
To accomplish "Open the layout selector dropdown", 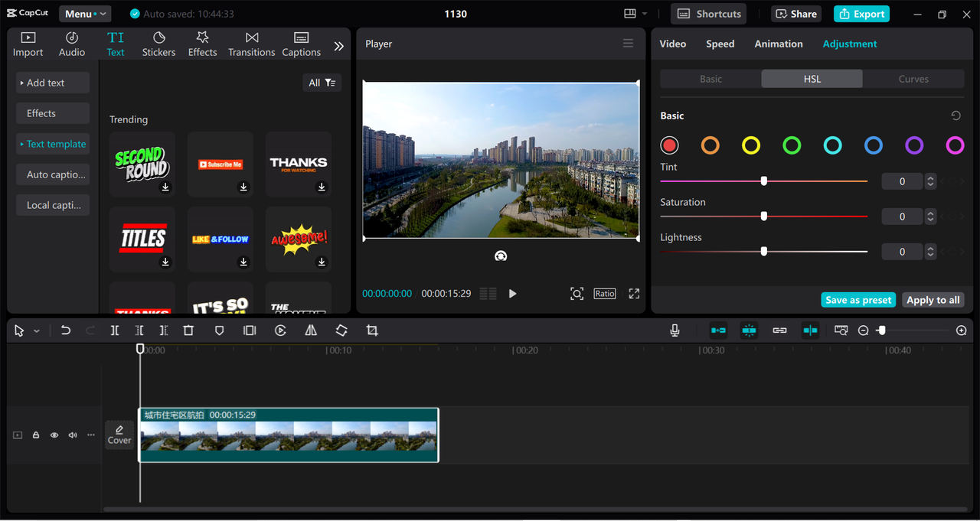I will point(635,14).
